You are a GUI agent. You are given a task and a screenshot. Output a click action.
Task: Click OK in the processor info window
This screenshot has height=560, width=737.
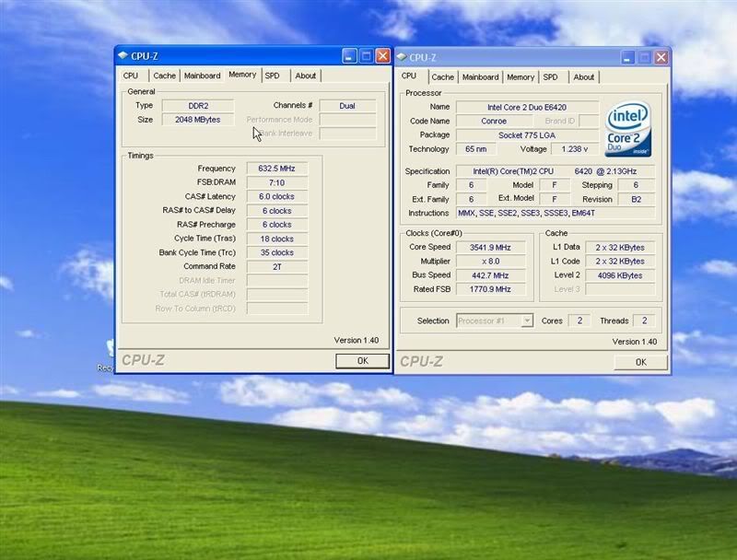tap(640, 362)
